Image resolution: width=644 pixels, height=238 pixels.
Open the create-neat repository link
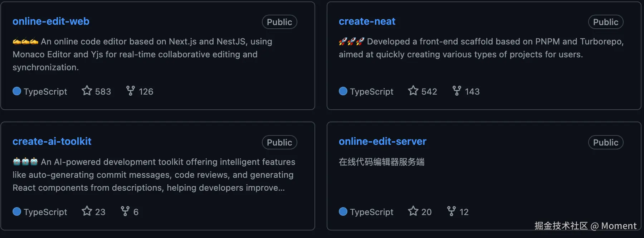coord(367,22)
